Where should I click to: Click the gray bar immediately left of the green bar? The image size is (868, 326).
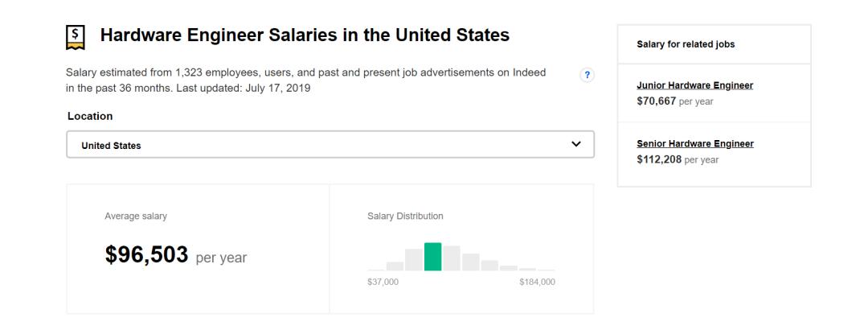pyautogui.click(x=414, y=260)
